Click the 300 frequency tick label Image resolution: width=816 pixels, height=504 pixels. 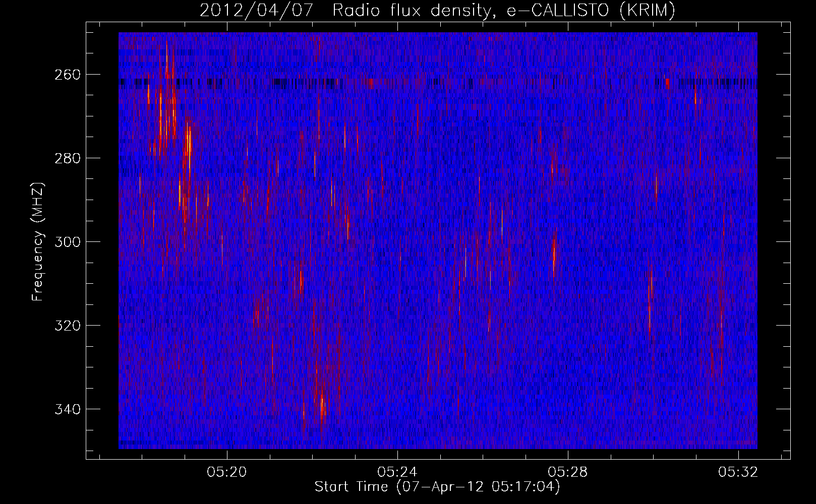(67, 242)
